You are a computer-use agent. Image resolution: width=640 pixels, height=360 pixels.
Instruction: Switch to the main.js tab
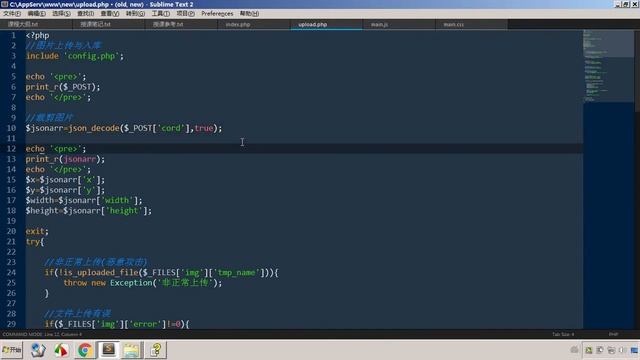pos(399,24)
